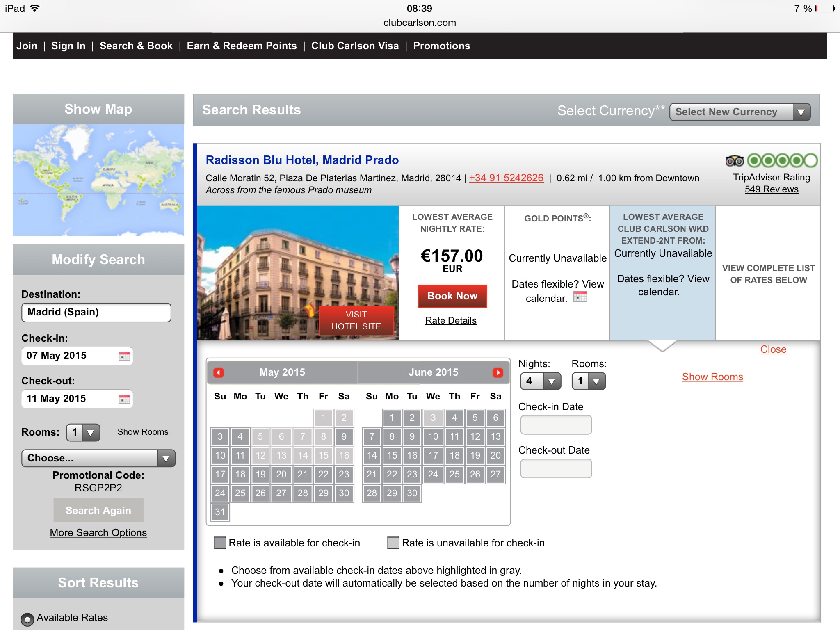This screenshot has width=840, height=630.
Task: Click the Visit Hotel Site button
Action: [356, 320]
